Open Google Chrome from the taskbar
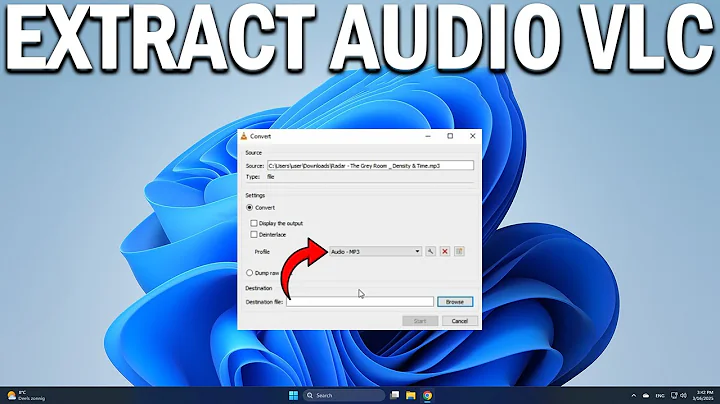 [x=427, y=395]
